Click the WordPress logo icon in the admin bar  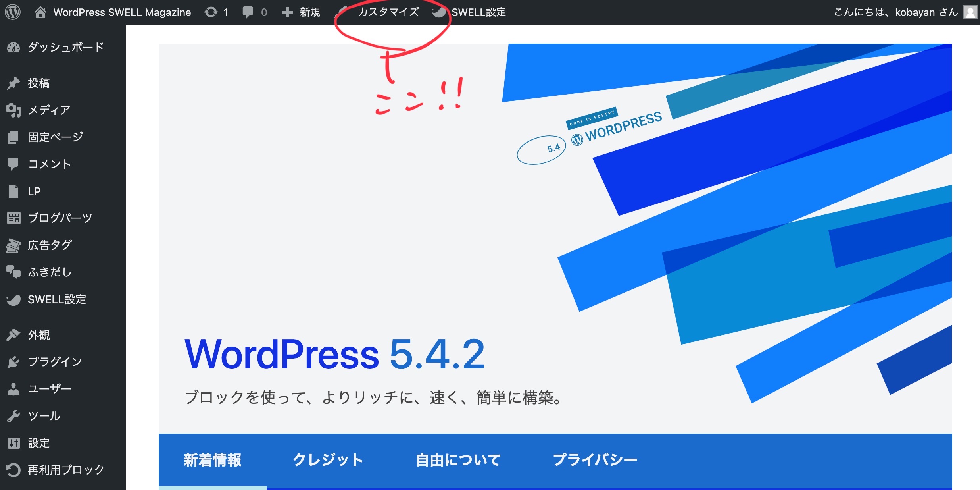point(13,12)
